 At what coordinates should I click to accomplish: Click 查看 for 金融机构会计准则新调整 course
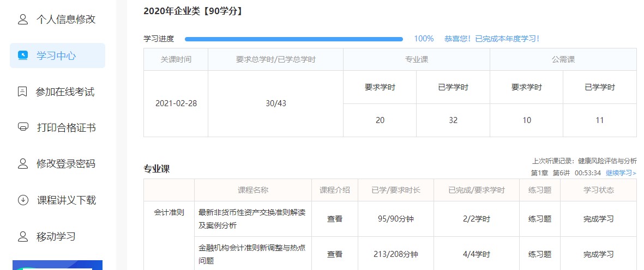point(335,254)
